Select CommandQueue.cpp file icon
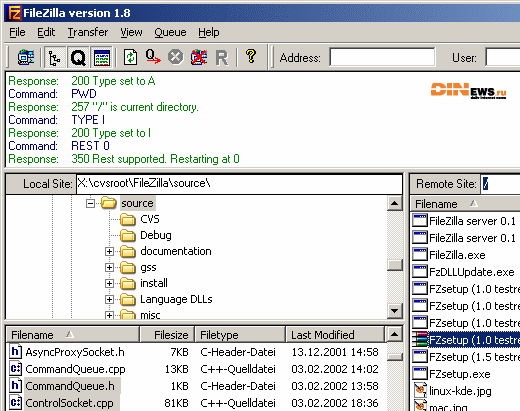Image resolution: width=520 pixels, height=411 pixels. (15, 369)
